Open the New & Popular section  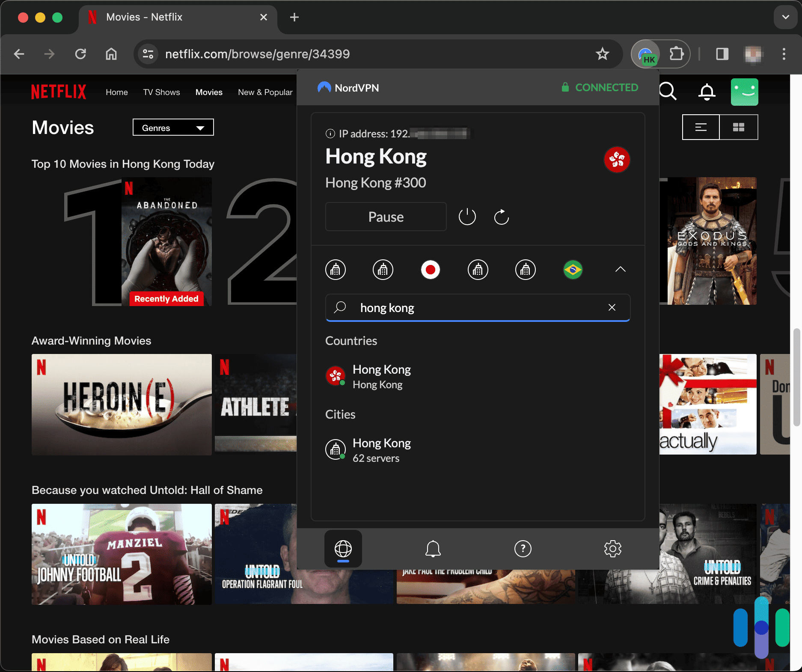click(265, 92)
